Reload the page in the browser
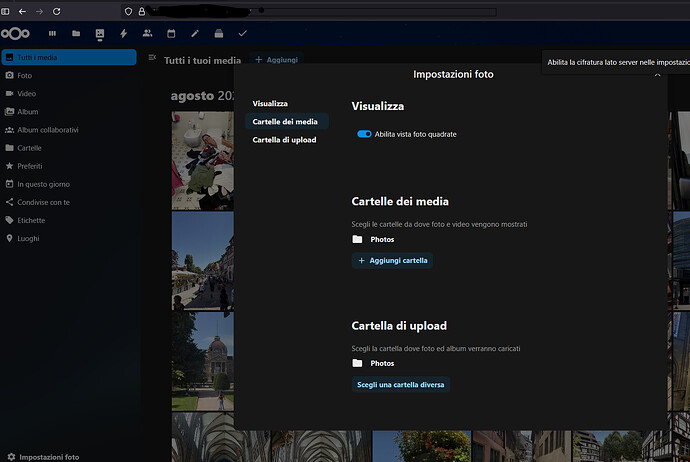This screenshot has height=462, width=690. point(55,11)
